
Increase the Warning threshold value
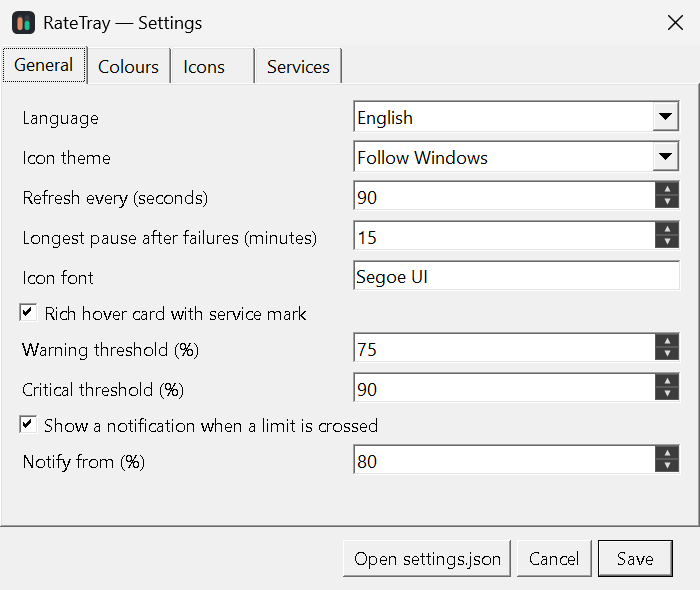667,341
